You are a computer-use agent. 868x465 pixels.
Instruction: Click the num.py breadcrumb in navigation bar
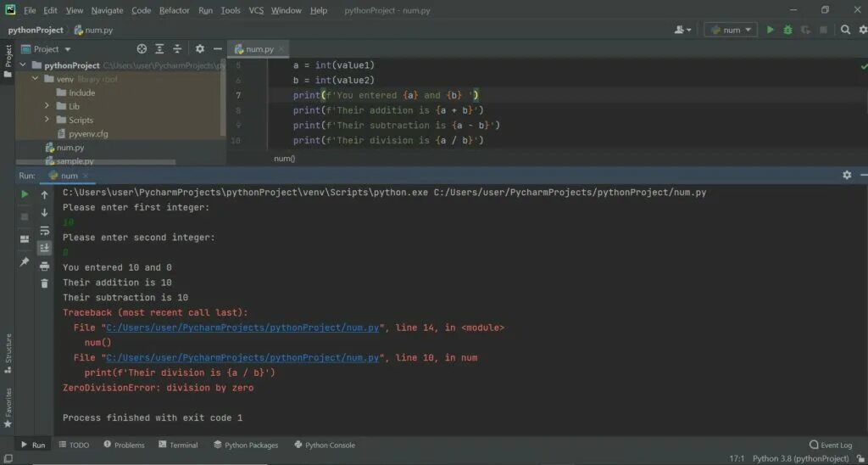[93, 30]
